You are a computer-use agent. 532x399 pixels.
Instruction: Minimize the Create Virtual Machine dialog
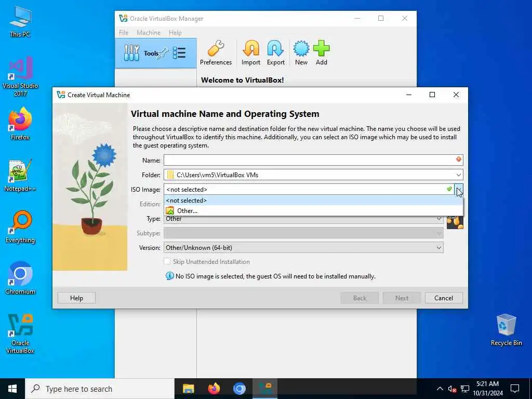coord(409,95)
